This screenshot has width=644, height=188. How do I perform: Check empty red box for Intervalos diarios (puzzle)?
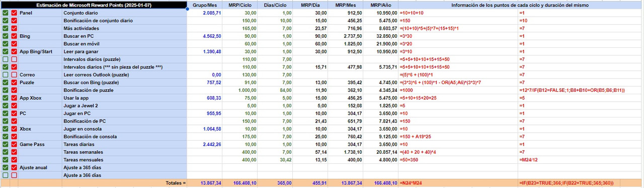[14, 59]
